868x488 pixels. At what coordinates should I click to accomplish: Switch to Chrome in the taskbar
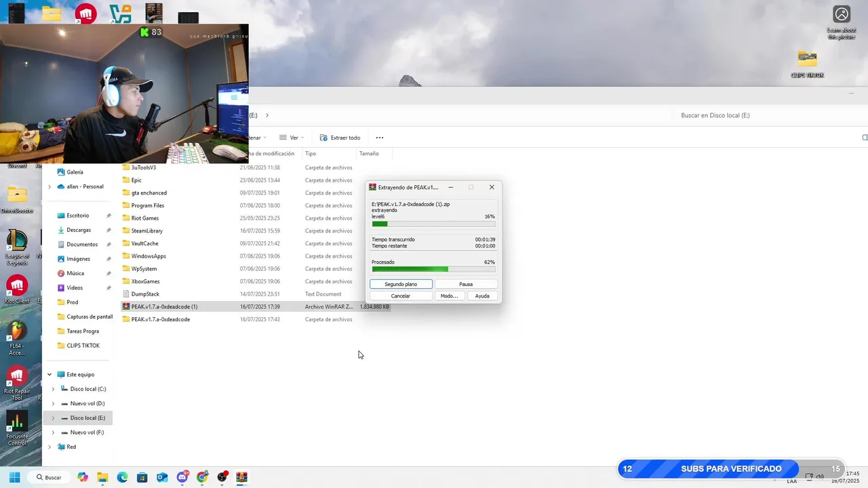202,477
